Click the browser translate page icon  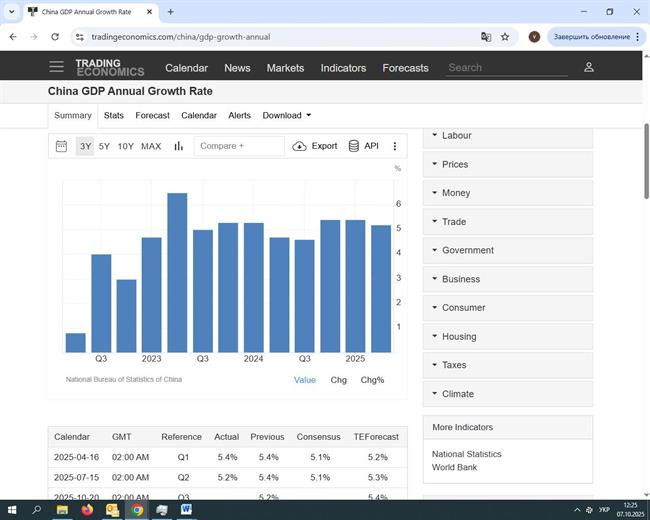click(486, 37)
